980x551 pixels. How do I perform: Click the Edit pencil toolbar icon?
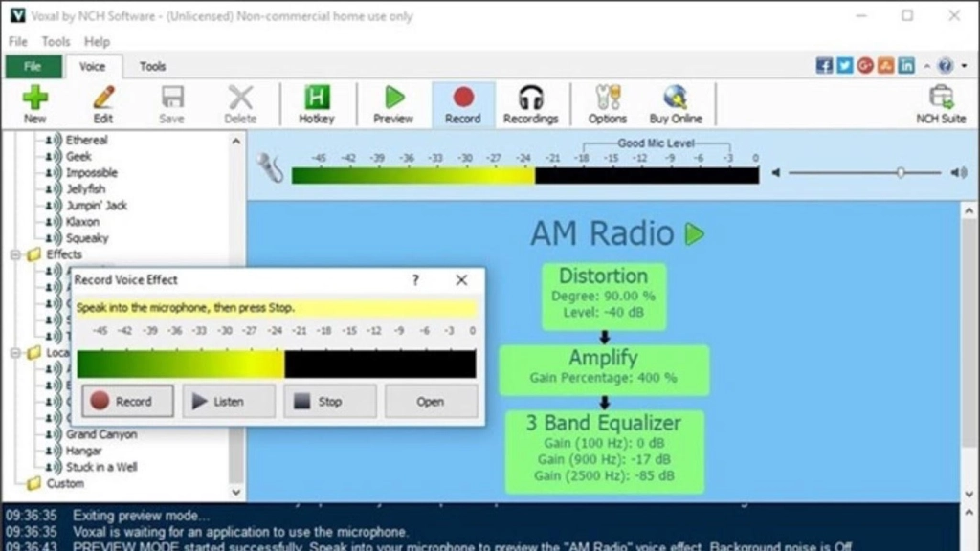103,103
